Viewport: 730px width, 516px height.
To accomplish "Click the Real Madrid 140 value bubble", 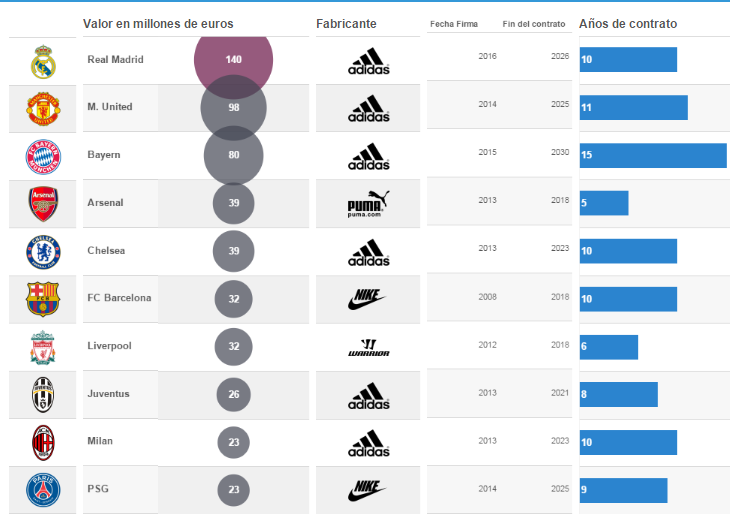I will [x=233, y=60].
